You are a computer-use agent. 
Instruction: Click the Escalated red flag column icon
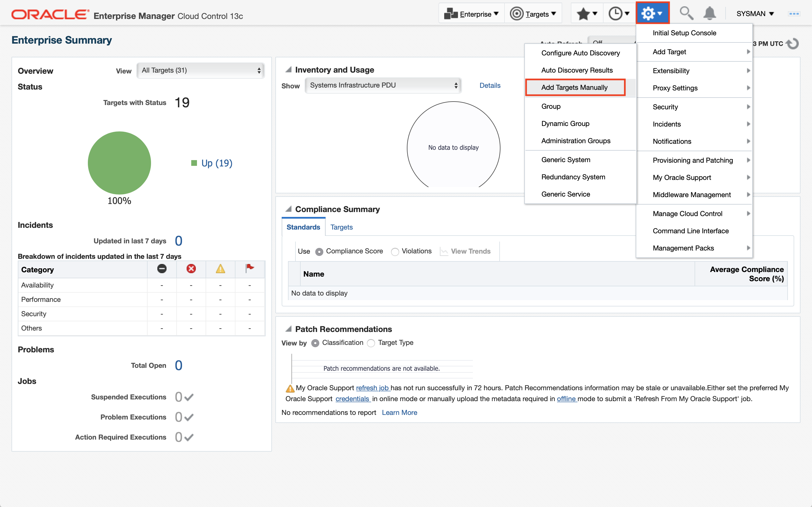pos(250,268)
